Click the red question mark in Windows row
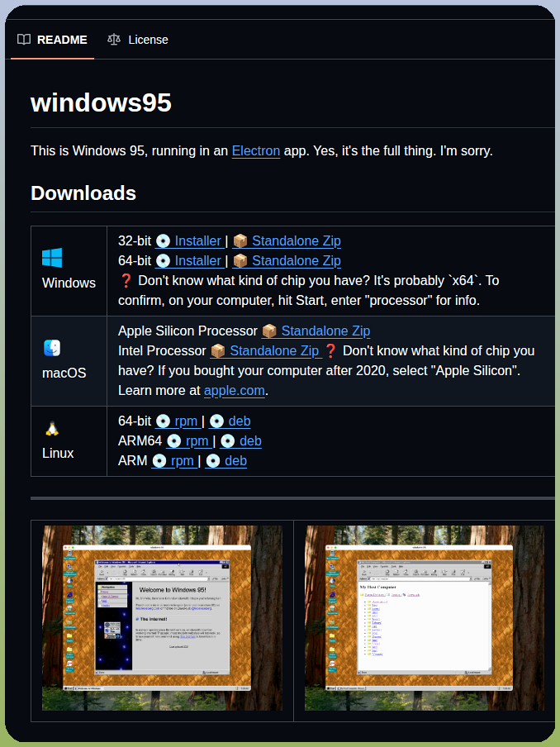 126,281
